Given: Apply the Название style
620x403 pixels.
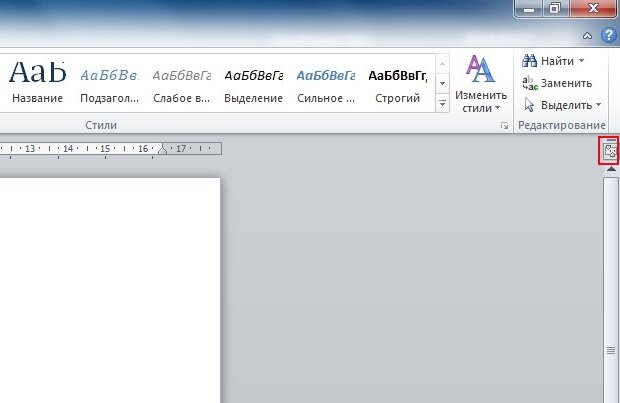Looking at the screenshot, I should coord(38,83).
